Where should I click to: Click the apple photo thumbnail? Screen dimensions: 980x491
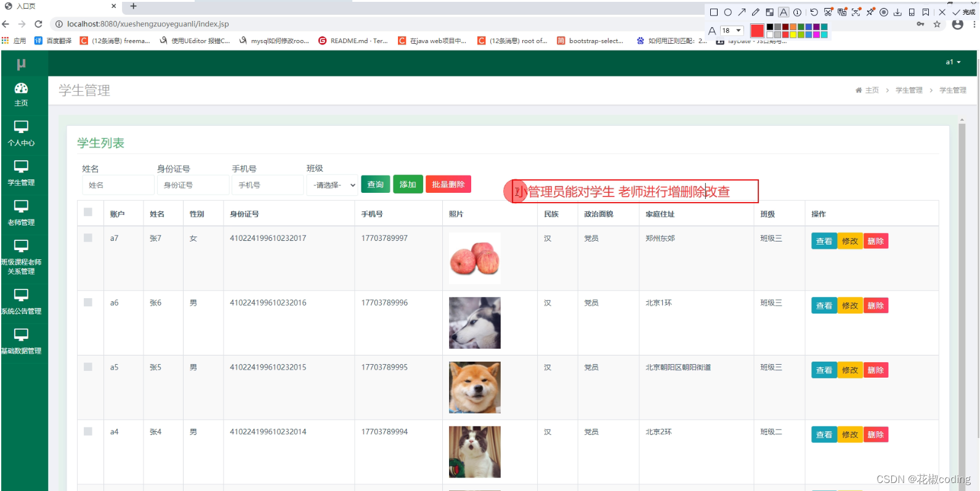(x=474, y=258)
